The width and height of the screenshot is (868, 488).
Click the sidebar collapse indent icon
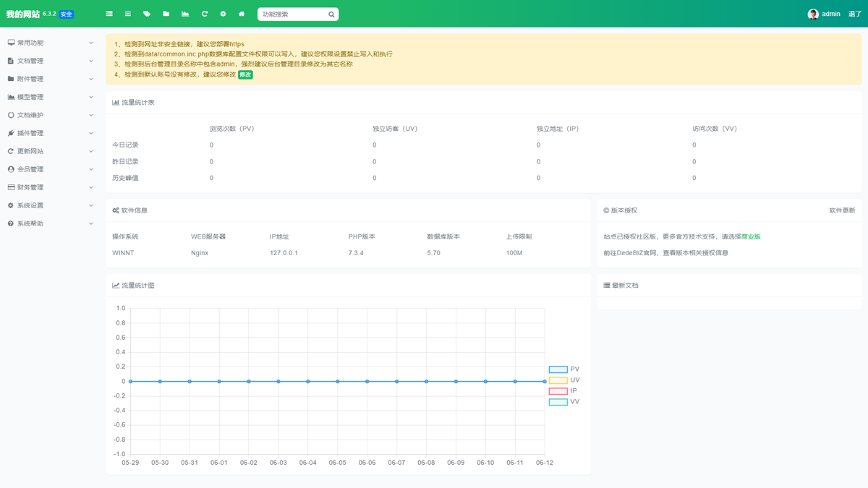click(109, 14)
